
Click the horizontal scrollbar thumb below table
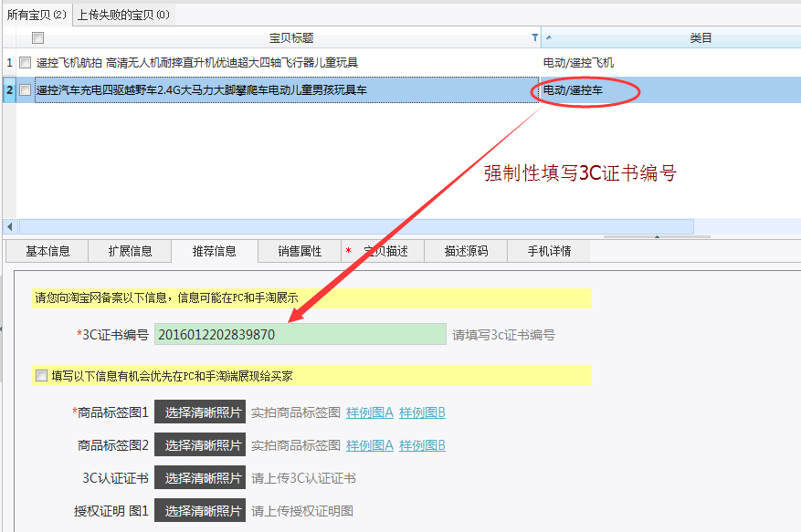(356, 226)
